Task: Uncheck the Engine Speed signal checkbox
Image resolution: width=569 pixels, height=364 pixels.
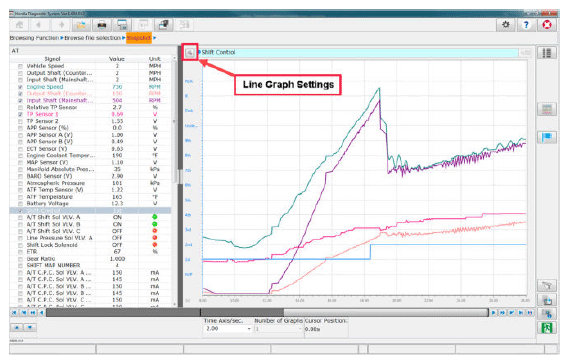Action: click(20, 87)
